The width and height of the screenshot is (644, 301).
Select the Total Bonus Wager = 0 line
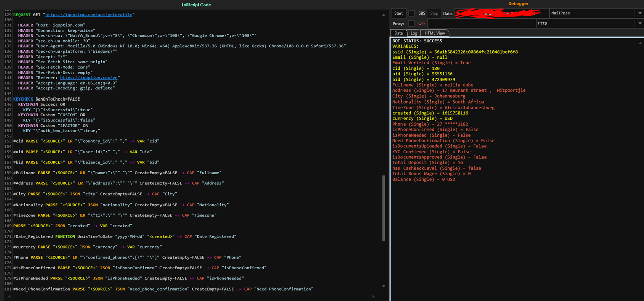432,173
